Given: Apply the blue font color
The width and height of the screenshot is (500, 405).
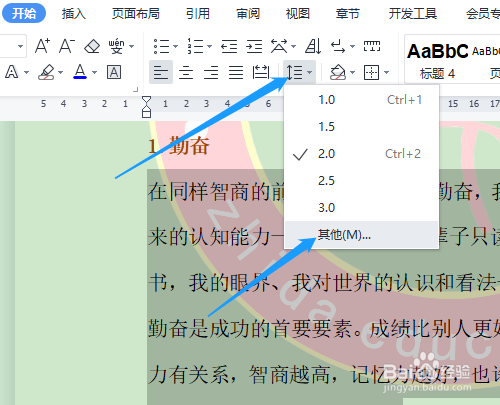Looking at the screenshot, I should (80, 72).
